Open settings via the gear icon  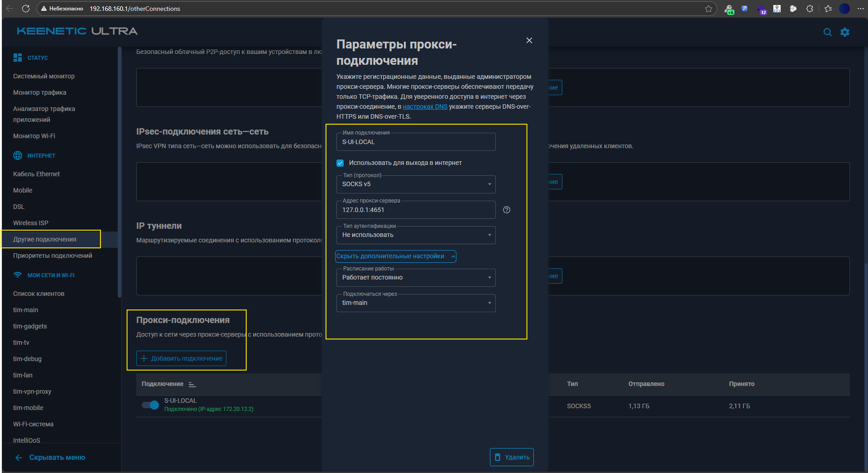click(845, 32)
